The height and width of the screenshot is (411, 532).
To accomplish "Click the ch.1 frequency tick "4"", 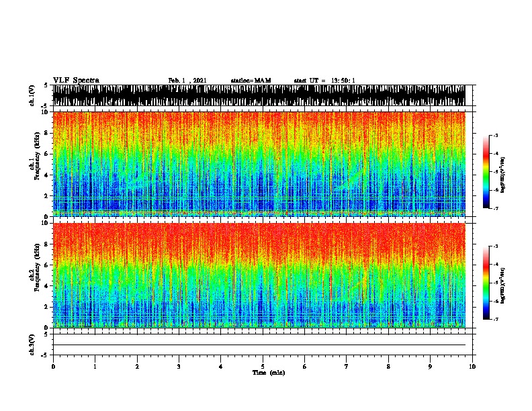I will [x=46, y=175].
